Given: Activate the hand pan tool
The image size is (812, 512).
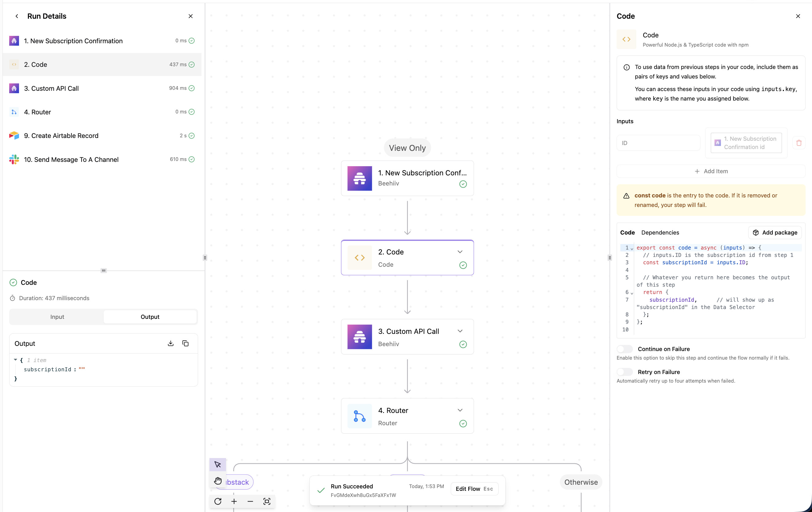Looking at the screenshot, I should (x=217, y=481).
